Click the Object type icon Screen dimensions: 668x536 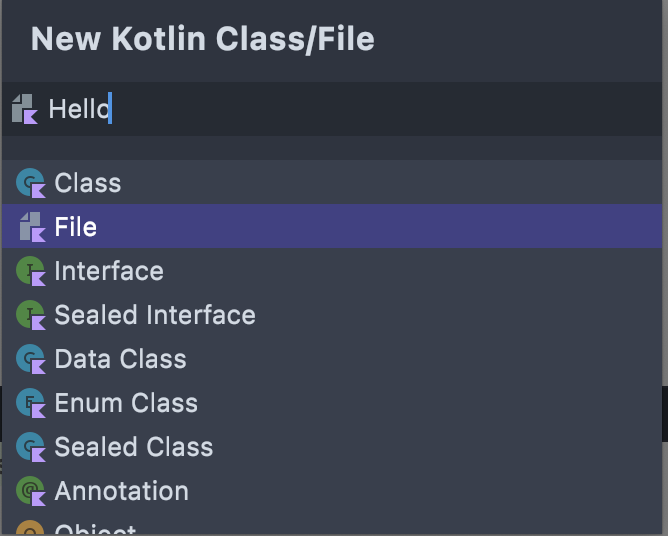tap(30, 528)
